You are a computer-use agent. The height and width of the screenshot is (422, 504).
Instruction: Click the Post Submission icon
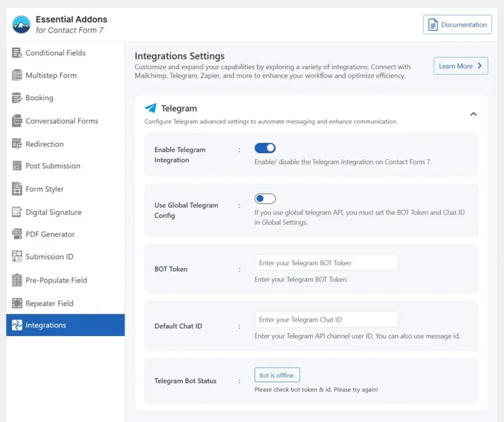point(17,166)
